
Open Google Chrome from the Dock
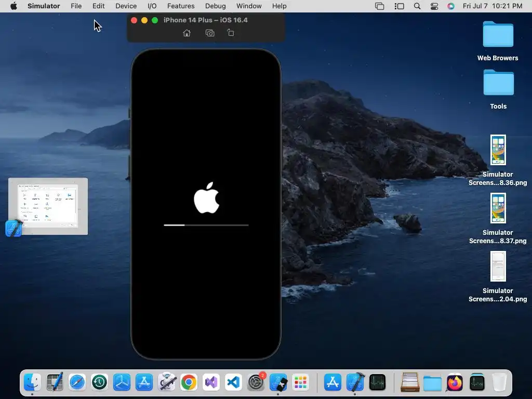(x=189, y=382)
